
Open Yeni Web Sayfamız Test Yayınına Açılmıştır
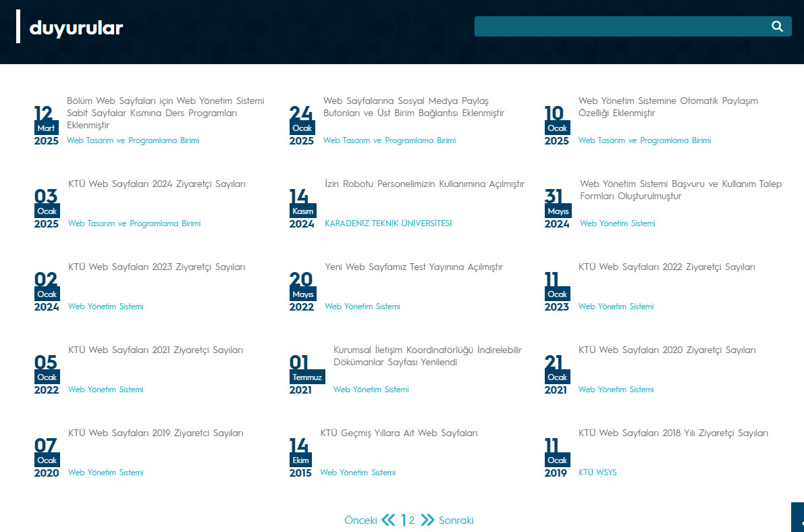click(413, 267)
